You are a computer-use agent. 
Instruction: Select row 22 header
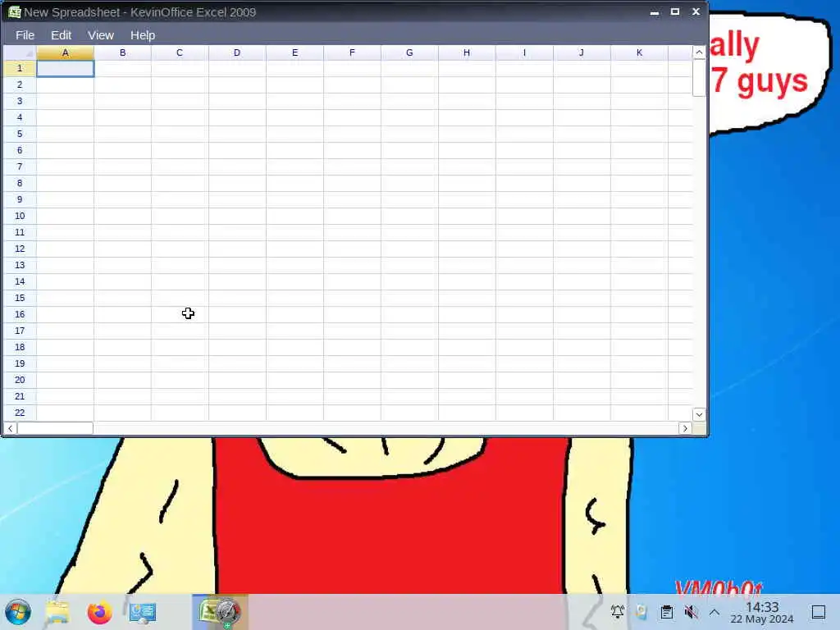[20, 413]
